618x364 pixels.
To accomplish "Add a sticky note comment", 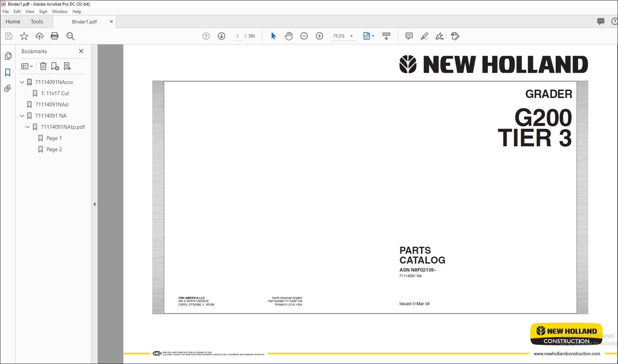I will tap(409, 36).
